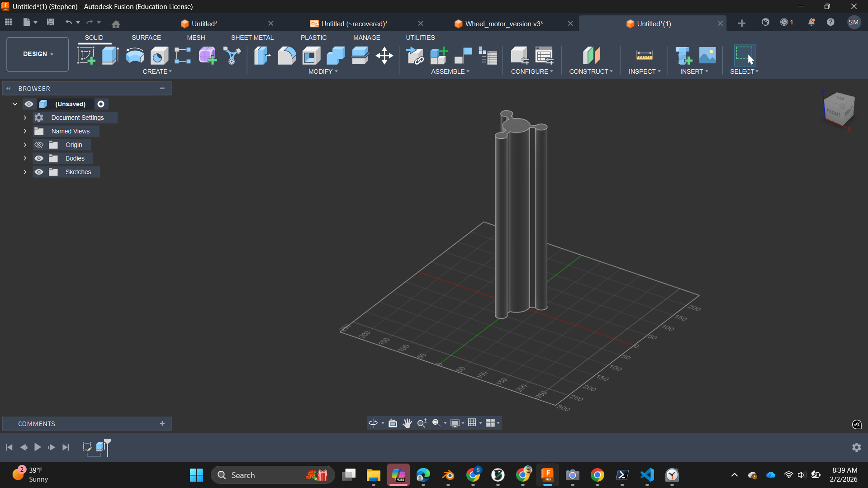The height and width of the screenshot is (488, 868).
Task: Toggle visibility of Bodies folder
Action: click(39, 158)
